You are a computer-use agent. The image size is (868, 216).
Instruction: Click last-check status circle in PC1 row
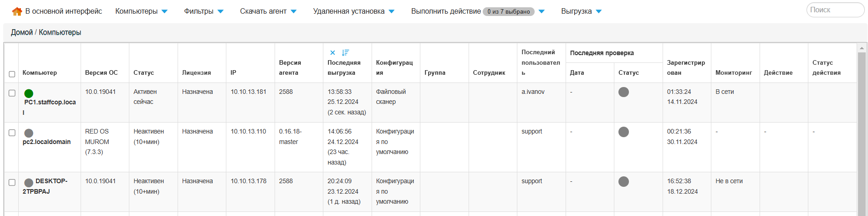(623, 92)
